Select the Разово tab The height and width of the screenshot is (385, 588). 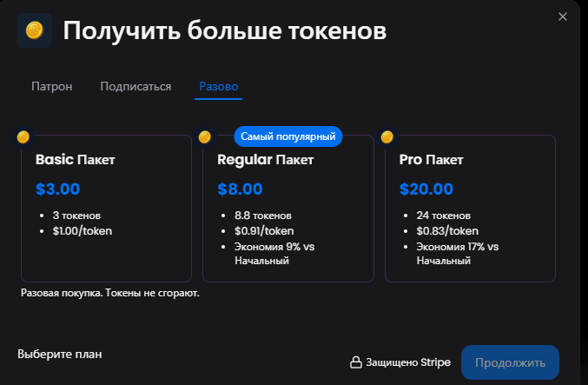pyautogui.click(x=219, y=86)
